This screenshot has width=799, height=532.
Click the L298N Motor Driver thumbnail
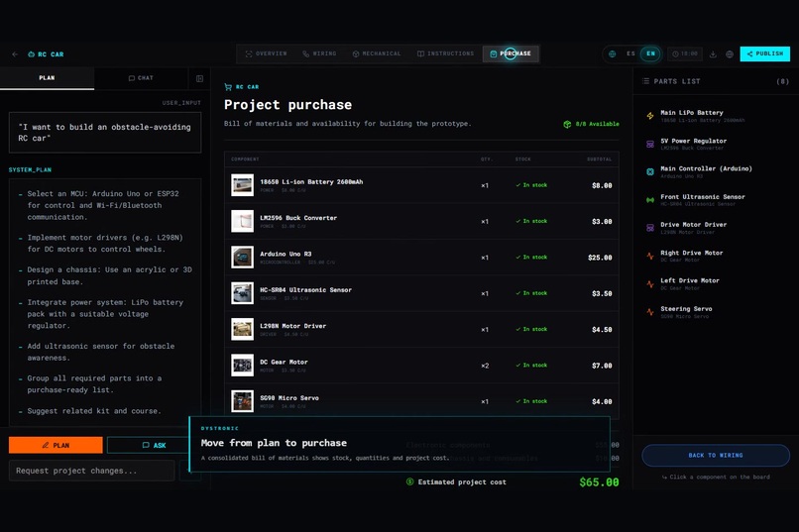[242, 329]
